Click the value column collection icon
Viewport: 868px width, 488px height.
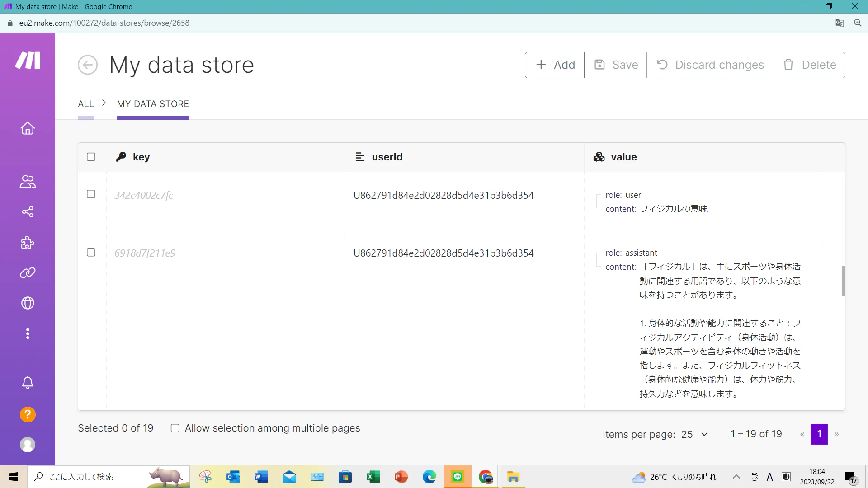point(599,157)
